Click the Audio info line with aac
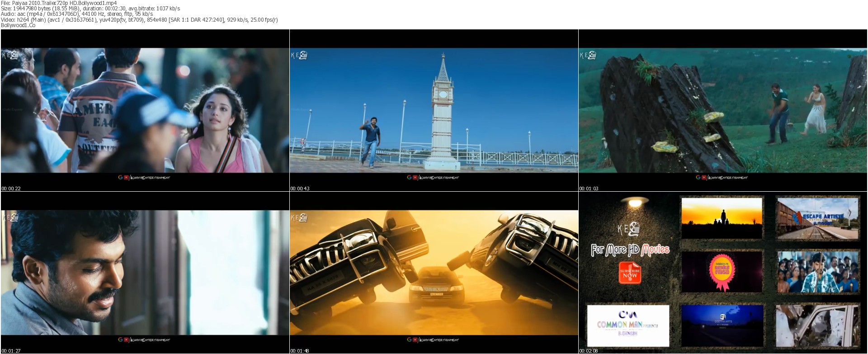 tap(77, 14)
